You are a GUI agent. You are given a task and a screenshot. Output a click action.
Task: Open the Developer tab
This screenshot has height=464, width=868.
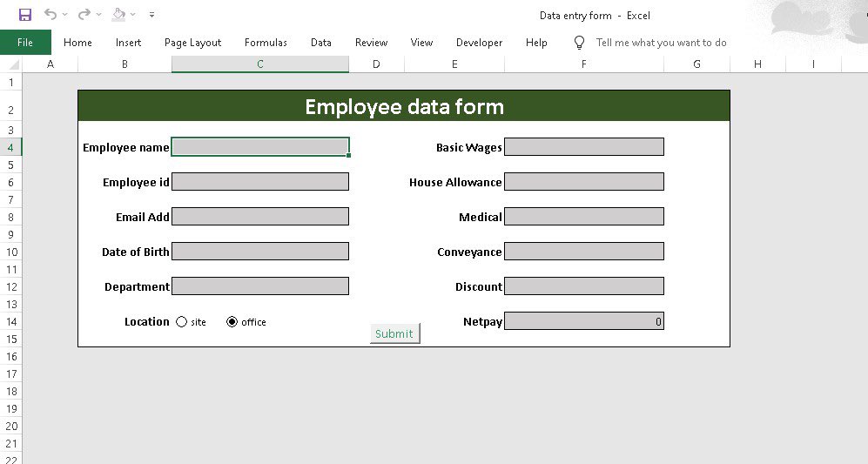480,43
